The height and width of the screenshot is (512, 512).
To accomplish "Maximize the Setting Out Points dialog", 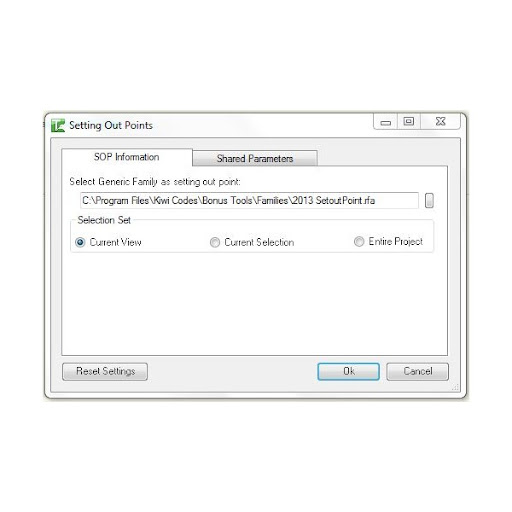I will (x=409, y=122).
